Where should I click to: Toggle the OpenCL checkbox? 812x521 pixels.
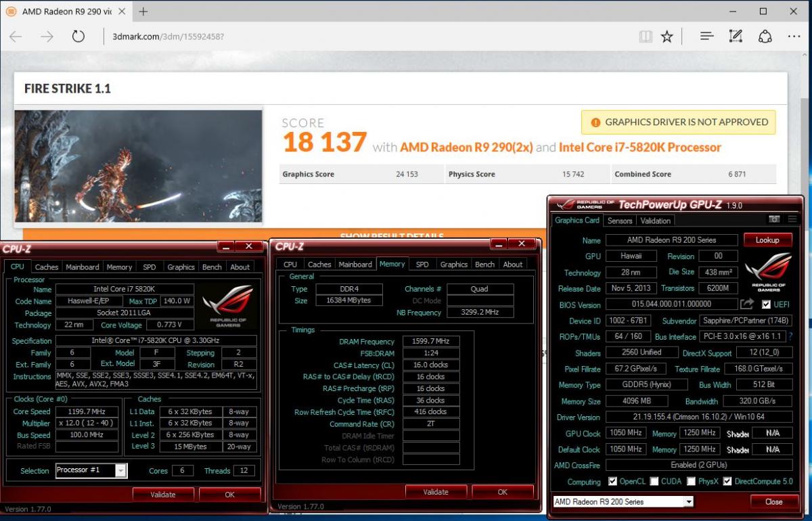(x=612, y=481)
